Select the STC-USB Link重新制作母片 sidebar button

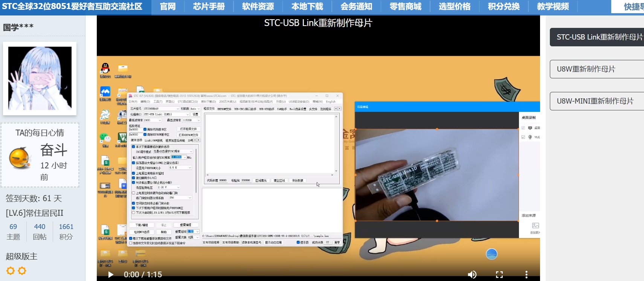[x=597, y=37]
